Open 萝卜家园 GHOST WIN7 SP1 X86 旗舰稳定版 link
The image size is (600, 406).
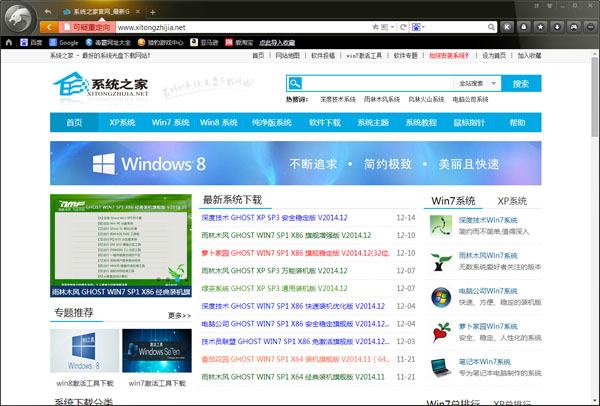click(x=295, y=253)
